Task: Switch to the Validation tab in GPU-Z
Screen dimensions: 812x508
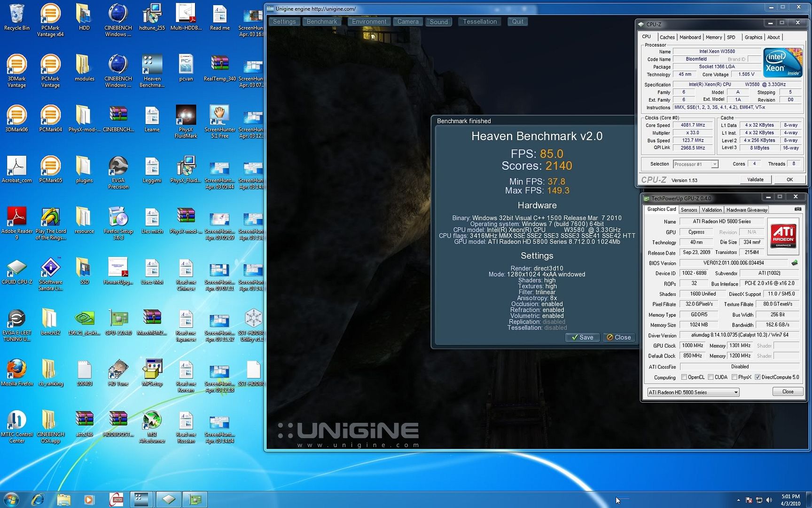Action: point(711,210)
